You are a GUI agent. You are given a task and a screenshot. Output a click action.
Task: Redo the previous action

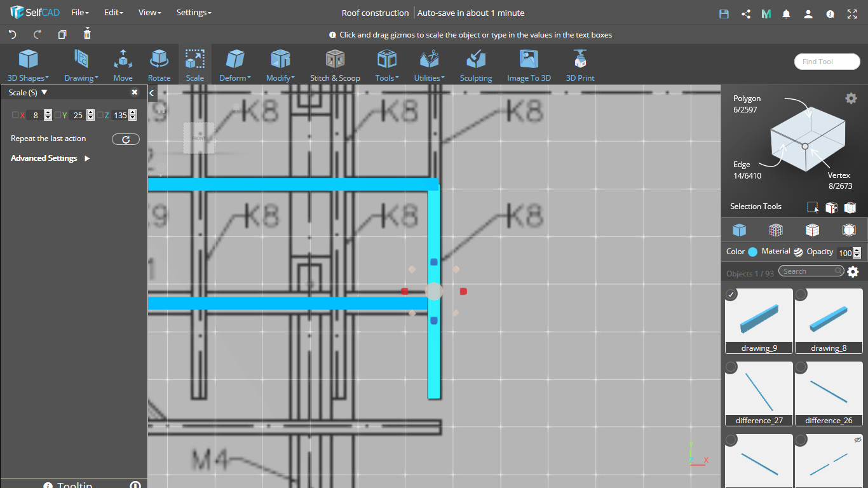[37, 34]
